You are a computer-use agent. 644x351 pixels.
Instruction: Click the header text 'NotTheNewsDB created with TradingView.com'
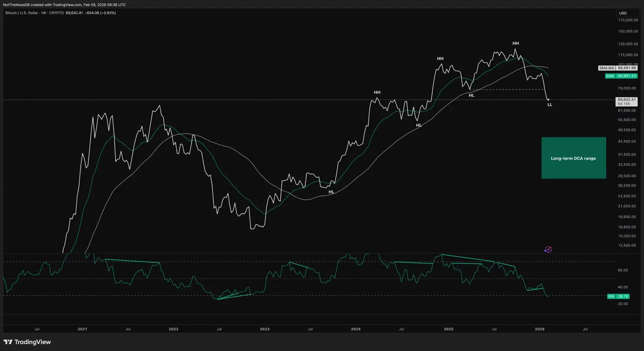click(x=42, y=5)
